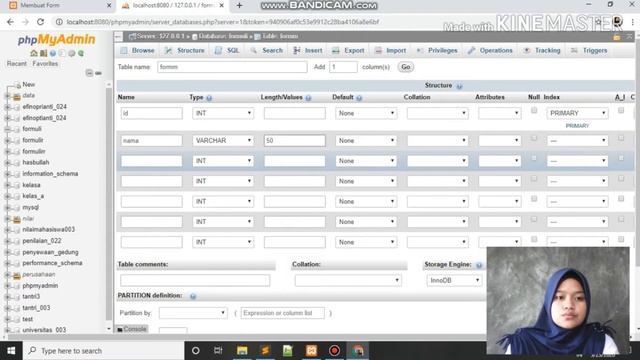Click the Table name input field
The image size is (640, 360).
pyautogui.click(x=232, y=67)
